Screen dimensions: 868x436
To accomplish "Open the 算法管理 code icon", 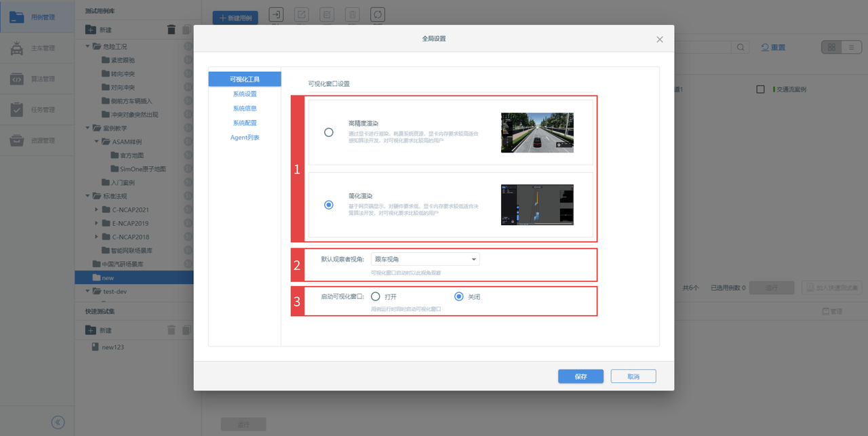I will click(x=17, y=79).
